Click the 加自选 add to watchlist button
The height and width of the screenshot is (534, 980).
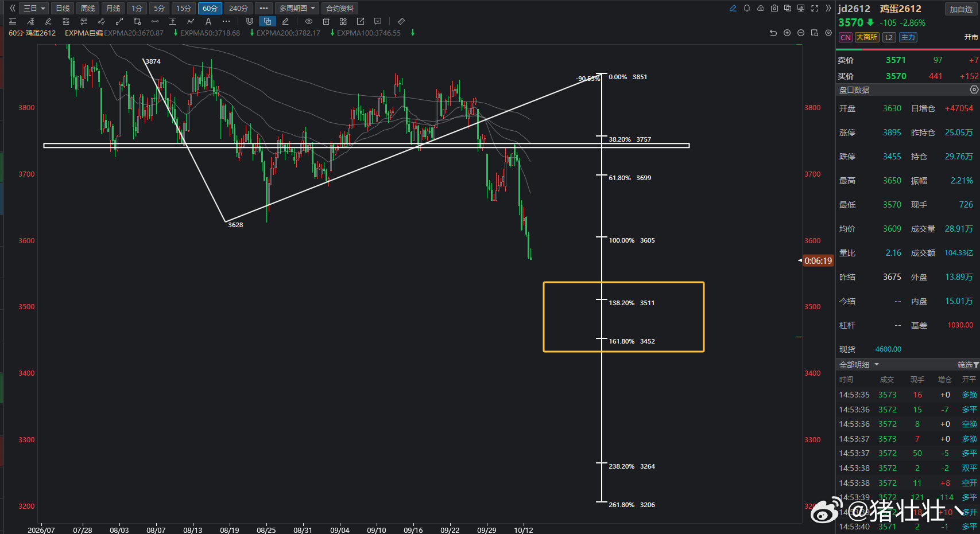[x=961, y=9]
